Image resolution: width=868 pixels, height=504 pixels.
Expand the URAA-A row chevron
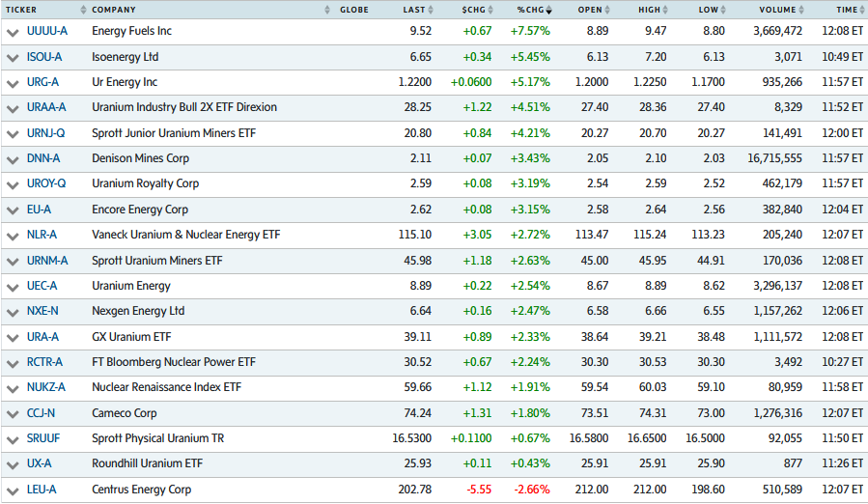click(13, 109)
